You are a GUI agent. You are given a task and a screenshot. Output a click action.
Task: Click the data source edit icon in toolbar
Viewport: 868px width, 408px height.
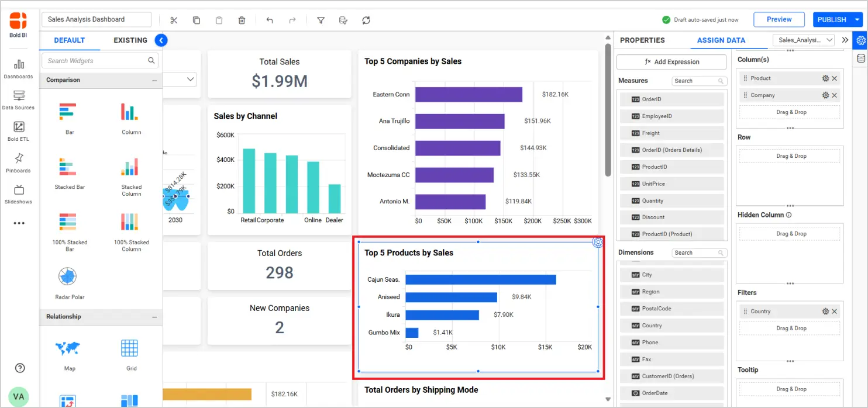click(343, 20)
